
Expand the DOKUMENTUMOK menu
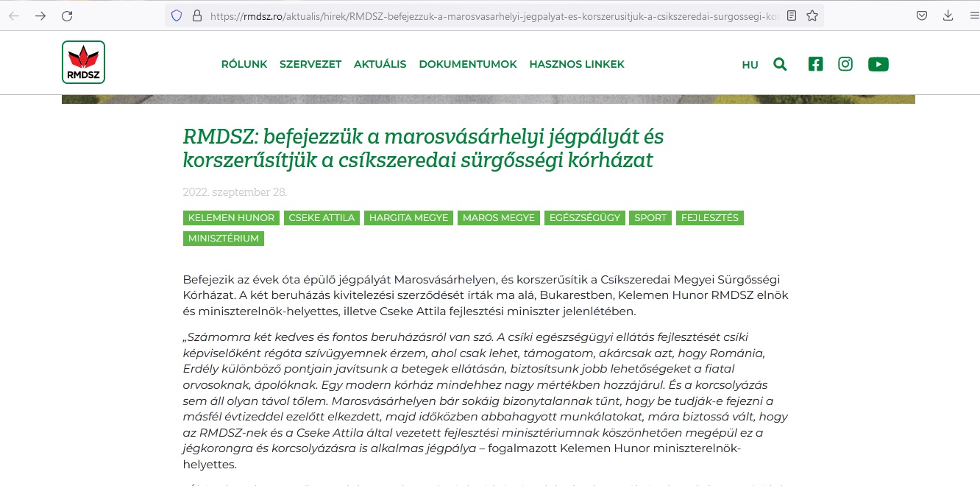[468, 64]
